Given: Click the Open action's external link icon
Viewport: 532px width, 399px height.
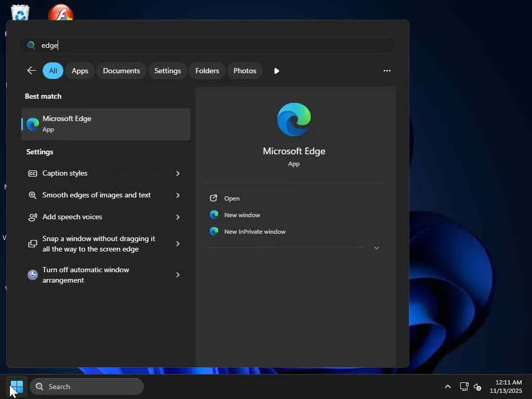Looking at the screenshot, I should (214, 198).
